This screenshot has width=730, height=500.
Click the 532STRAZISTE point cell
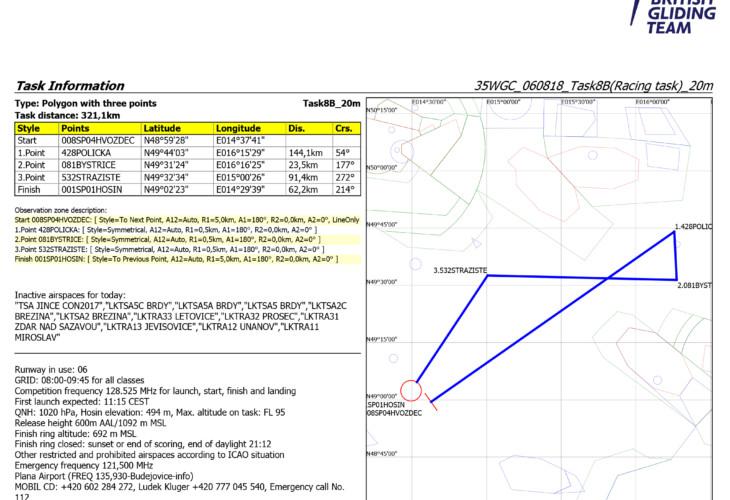click(98, 177)
